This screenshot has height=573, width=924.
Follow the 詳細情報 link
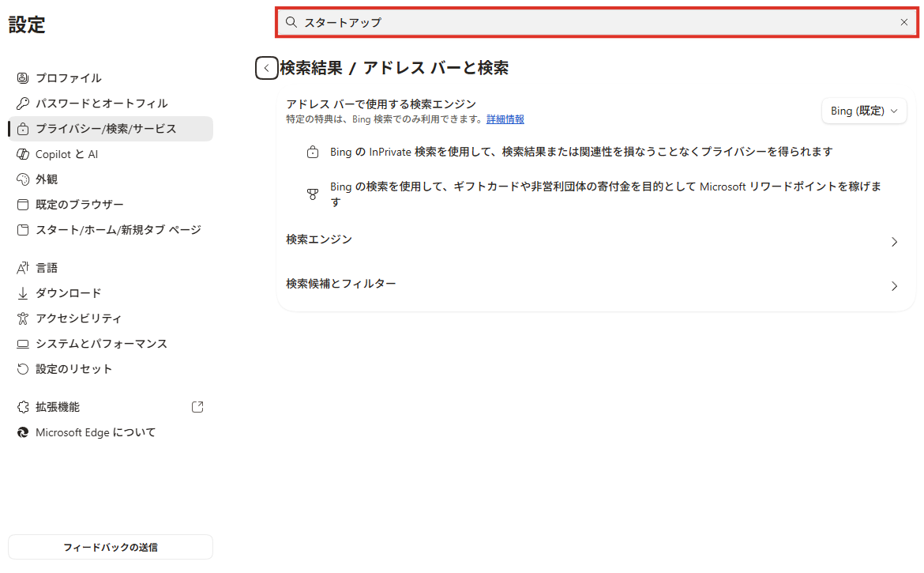tap(505, 119)
